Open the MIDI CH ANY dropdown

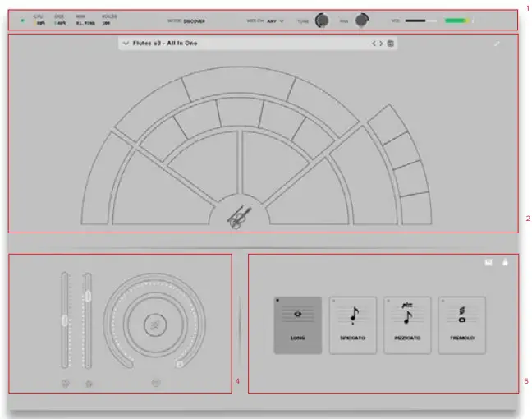coord(265,21)
